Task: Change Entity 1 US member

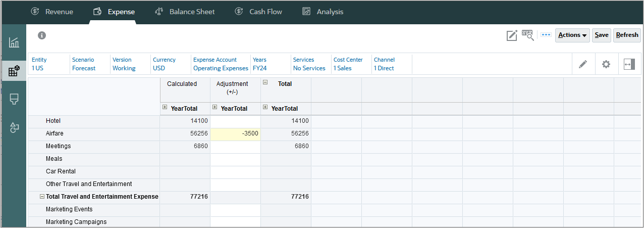Action: [x=37, y=68]
